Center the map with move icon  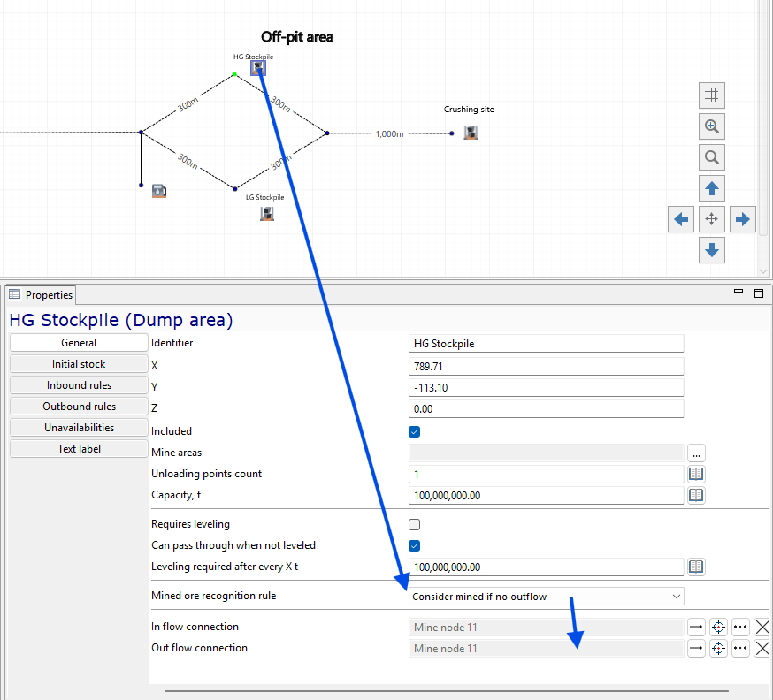point(711,219)
